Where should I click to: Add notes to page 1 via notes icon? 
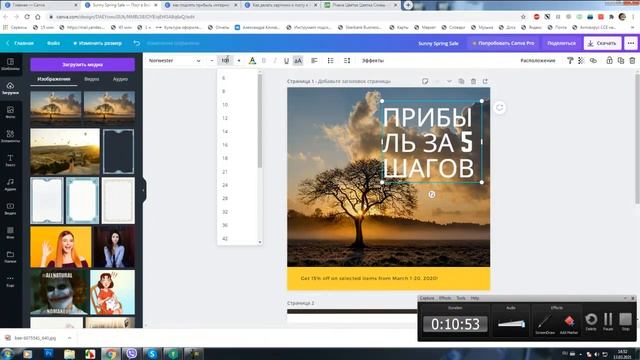[425, 81]
